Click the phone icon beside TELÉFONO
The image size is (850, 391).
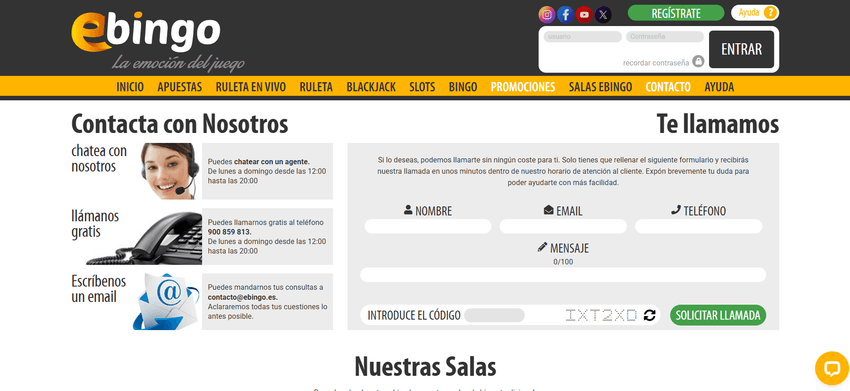(675, 210)
